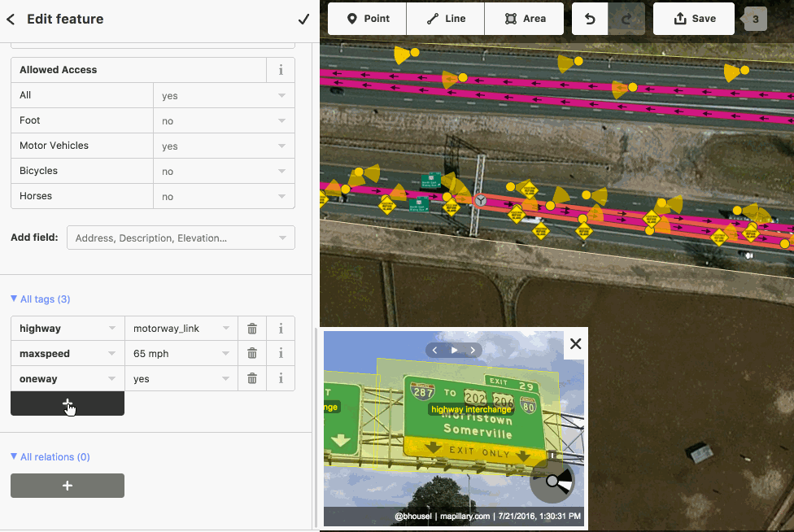This screenshot has height=532, width=794.
Task: Close the Mapillary photo viewer
Action: pos(575,343)
